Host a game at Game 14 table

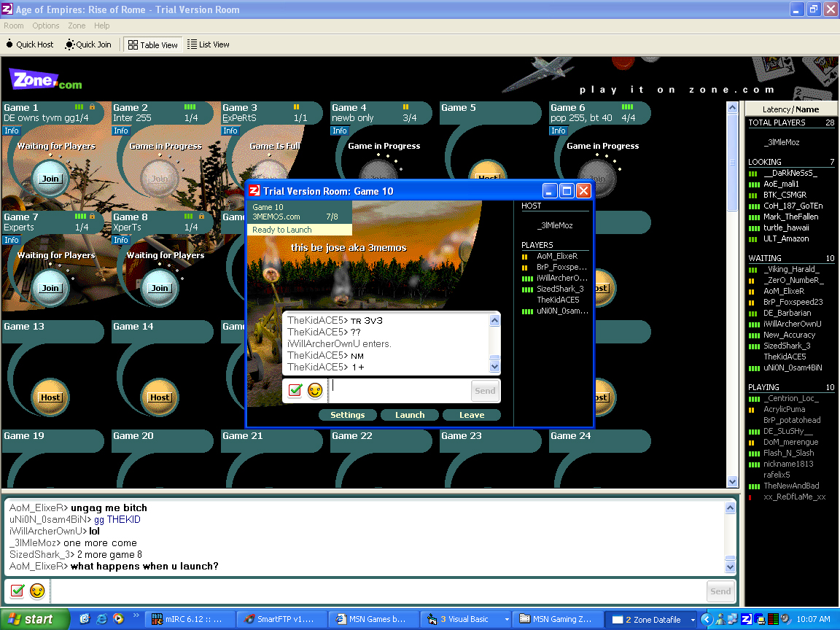pos(160,397)
